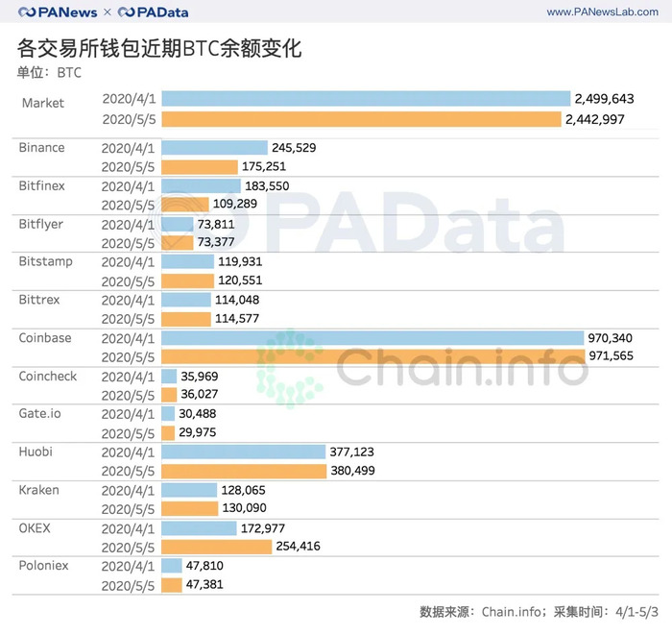Click the value 109,289
This screenshot has width=672, height=635.
235,204
